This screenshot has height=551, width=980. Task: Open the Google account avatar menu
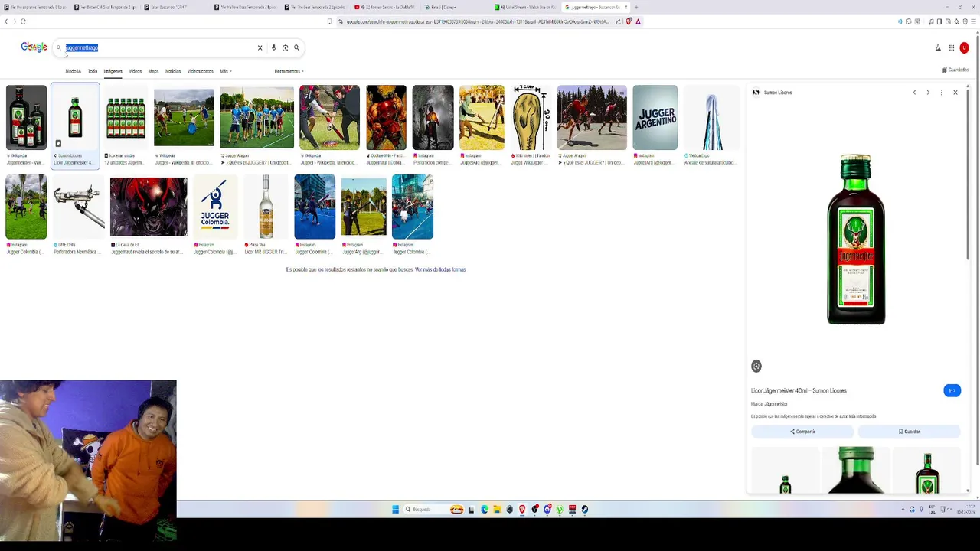[x=964, y=47]
